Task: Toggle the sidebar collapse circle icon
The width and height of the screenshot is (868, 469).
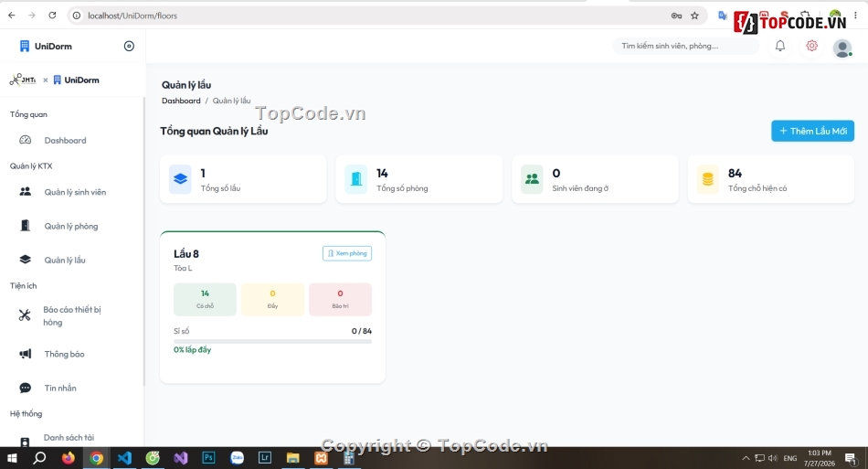Action: [129, 46]
